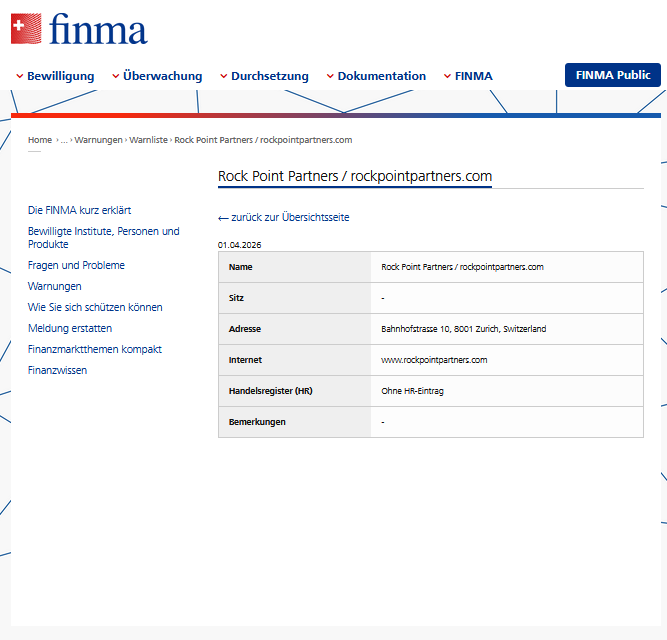Select Warnungen in the sidebar

click(x=54, y=286)
